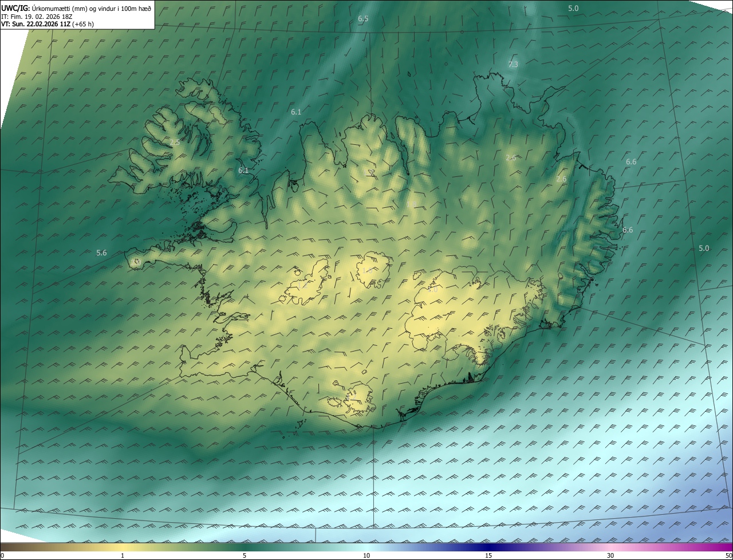Screen dimensions: 733x560
Task: Click the 2.5 value label over the Westfjords
Action: pyautogui.click(x=175, y=142)
